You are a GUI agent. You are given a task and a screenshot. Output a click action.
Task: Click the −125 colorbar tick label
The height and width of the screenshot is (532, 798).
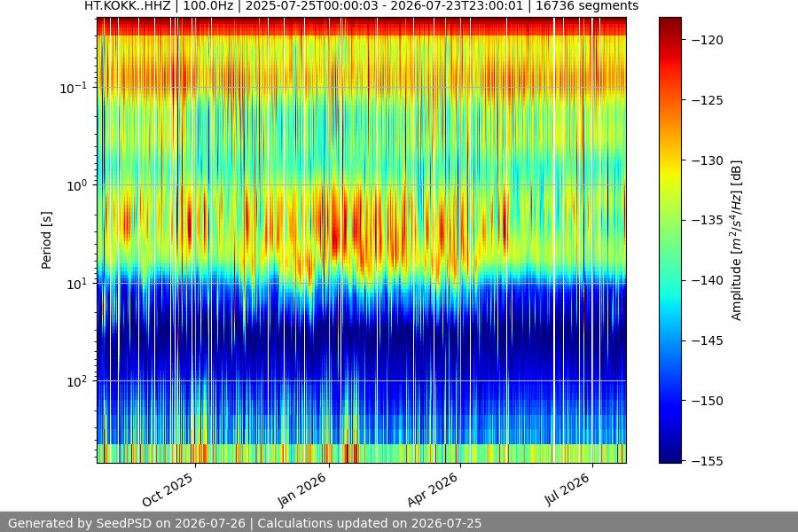pos(708,100)
